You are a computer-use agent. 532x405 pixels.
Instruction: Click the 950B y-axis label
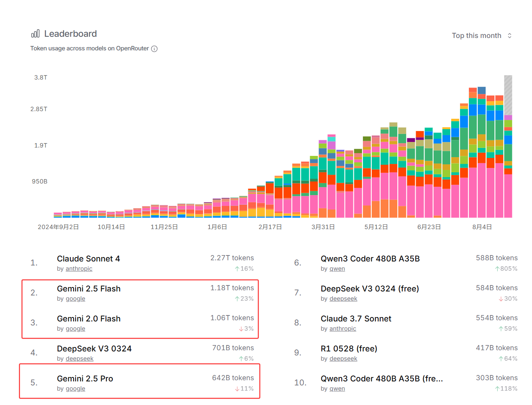pyautogui.click(x=40, y=182)
